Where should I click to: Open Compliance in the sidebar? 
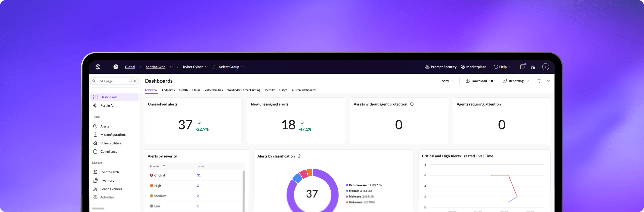[x=114, y=151]
